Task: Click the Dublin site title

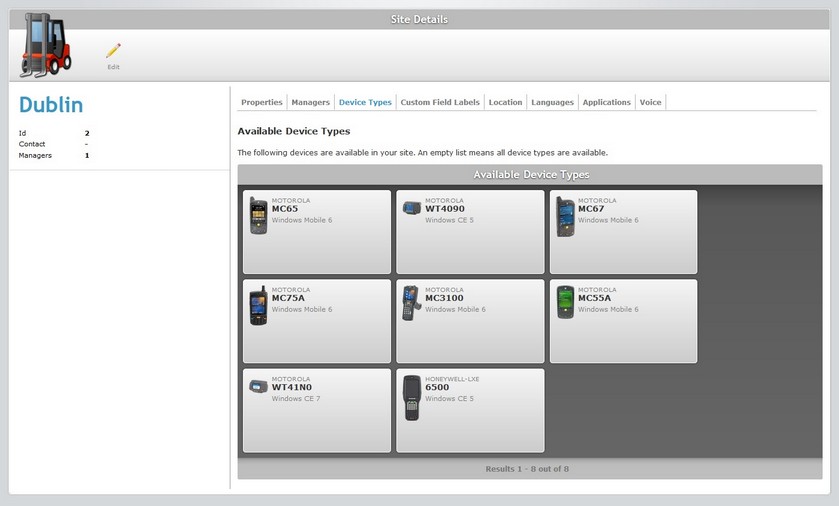Action: (51, 105)
